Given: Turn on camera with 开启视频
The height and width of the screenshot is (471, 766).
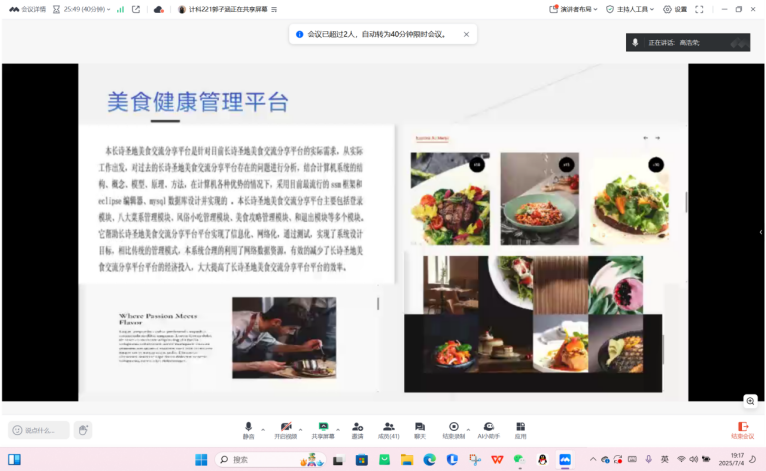Looking at the screenshot, I should [x=285, y=429].
